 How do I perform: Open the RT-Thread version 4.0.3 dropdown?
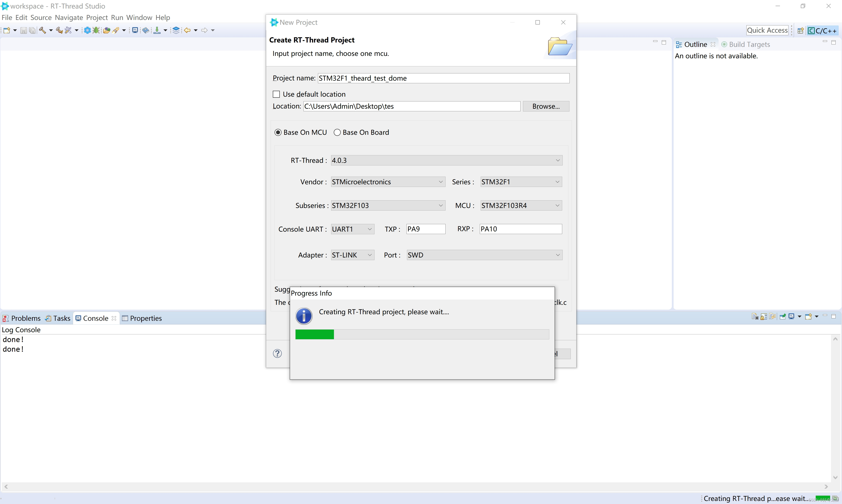(446, 160)
